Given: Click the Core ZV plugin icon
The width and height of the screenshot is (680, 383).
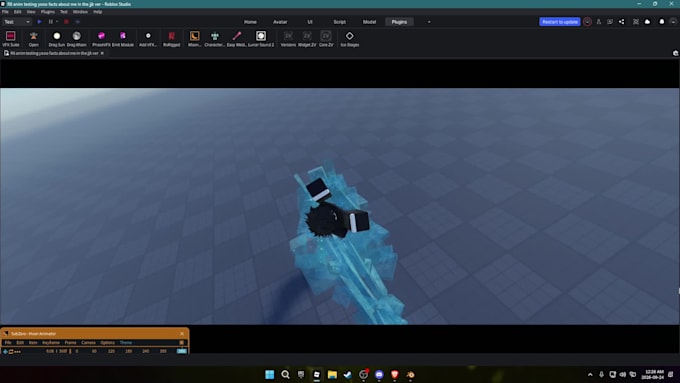Looking at the screenshot, I should 326,38.
